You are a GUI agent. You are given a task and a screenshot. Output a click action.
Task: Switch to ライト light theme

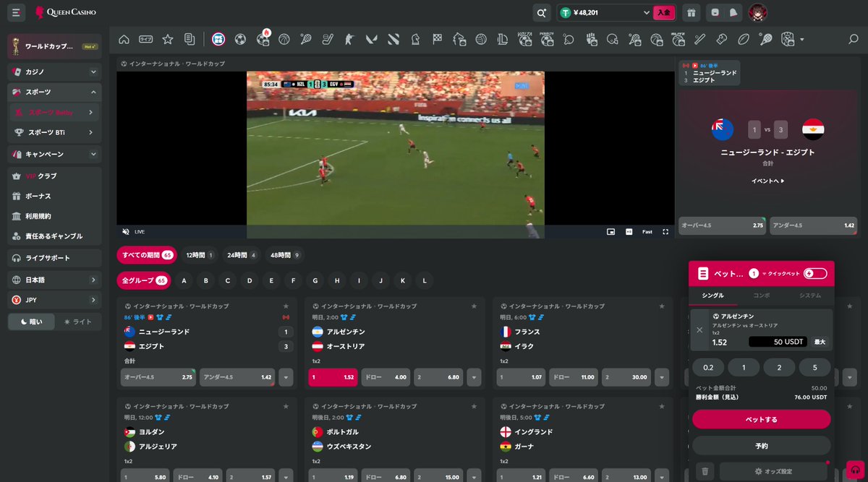pos(78,322)
